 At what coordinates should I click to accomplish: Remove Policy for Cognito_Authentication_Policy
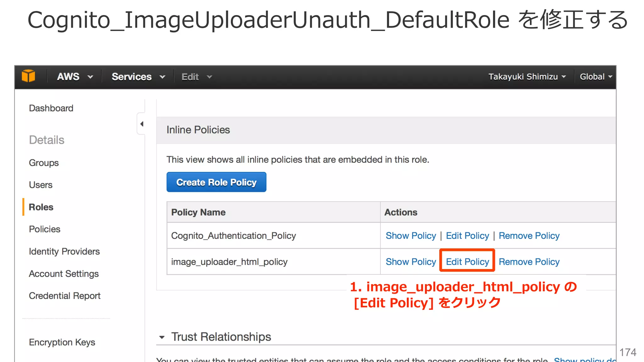pyautogui.click(x=529, y=236)
